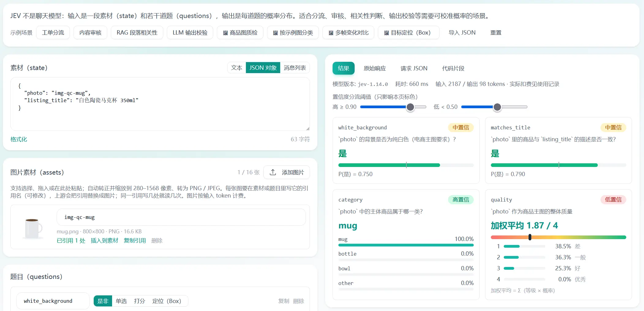Viewport: 644px width, 311px height.
Task: Edit the img-qc-mug reference name field
Action: pyautogui.click(x=181, y=217)
